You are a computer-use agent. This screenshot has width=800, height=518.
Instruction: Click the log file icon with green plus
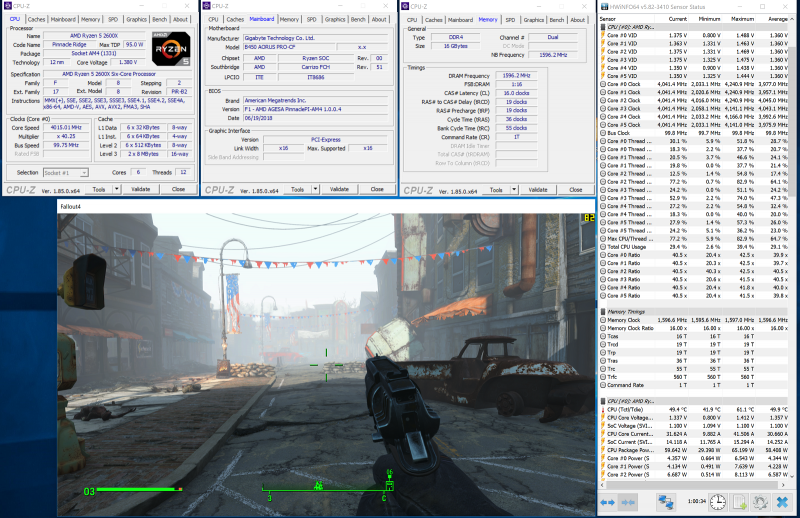tap(740, 502)
